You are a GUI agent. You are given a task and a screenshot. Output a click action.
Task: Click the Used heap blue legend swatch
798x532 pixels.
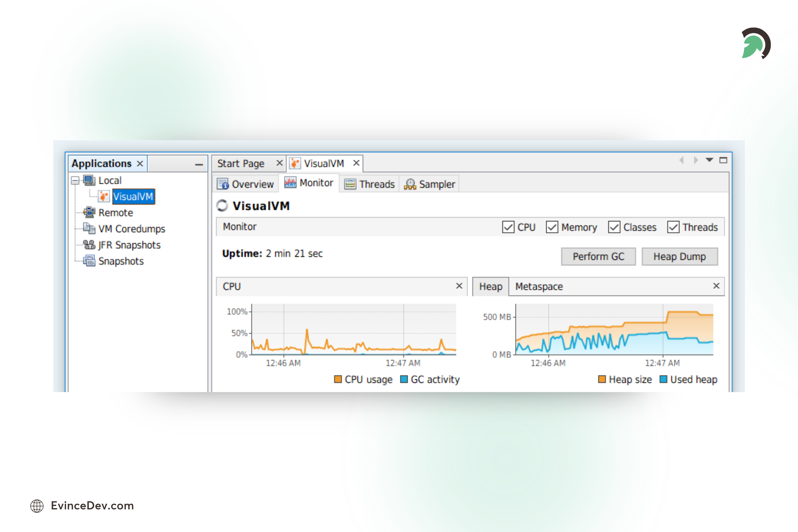(663, 379)
